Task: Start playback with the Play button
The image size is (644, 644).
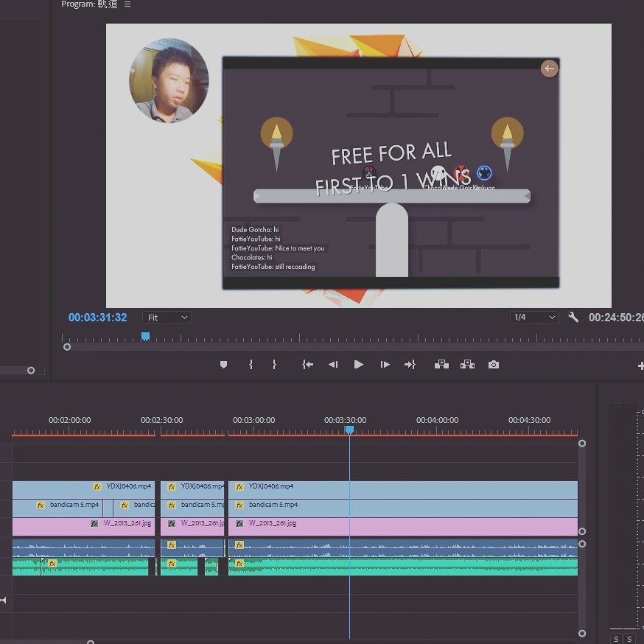Action: (x=359, y=365)
